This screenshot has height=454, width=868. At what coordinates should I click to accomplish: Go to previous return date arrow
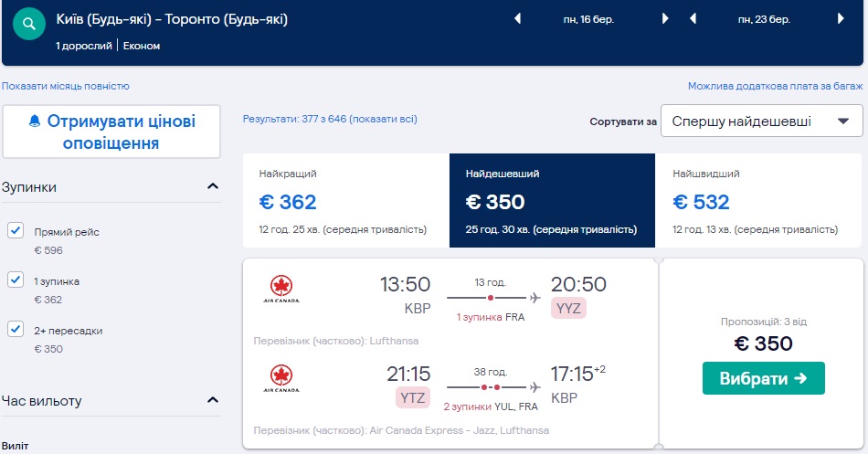coord(693,19)
